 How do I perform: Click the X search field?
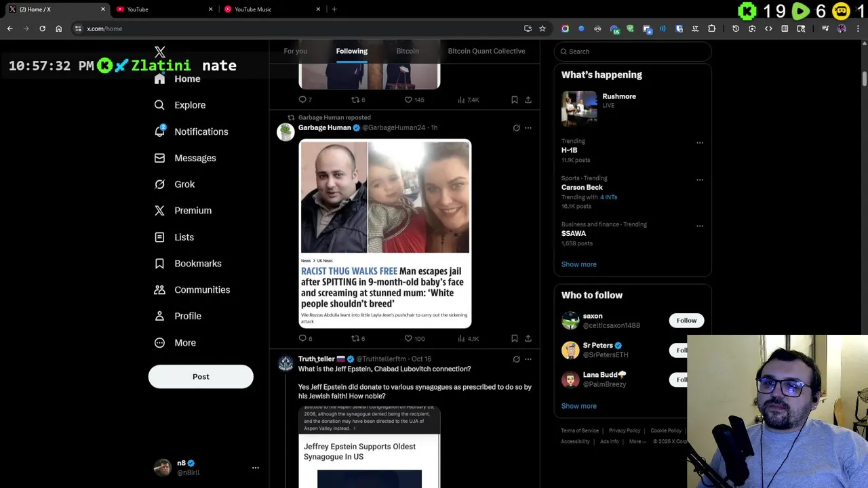[633, 52]
